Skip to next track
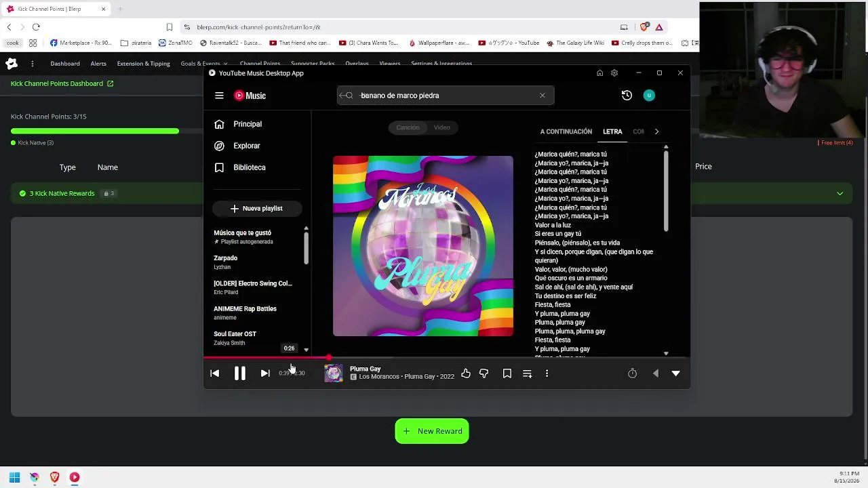Viewport: 868px width, 488px height. (x=265, y=373)
